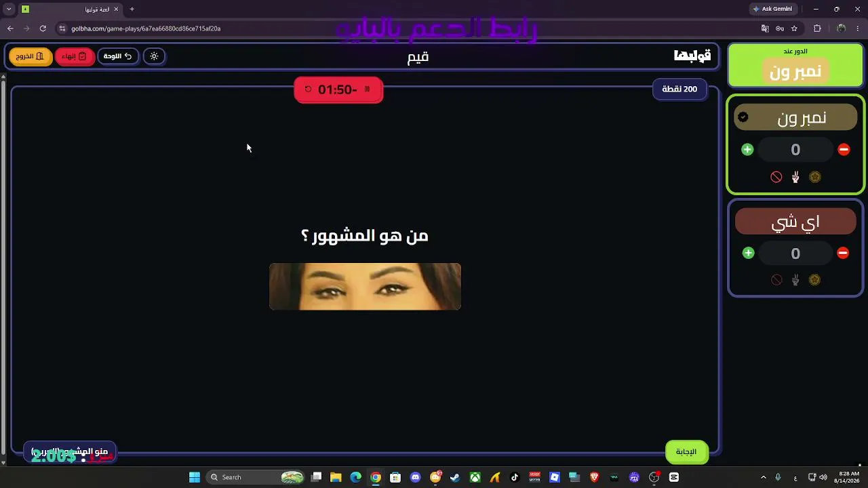Viewport: 868px width, 488px height.
Task: Close the لعبة قولبها tab
Action: coord(116,9)
